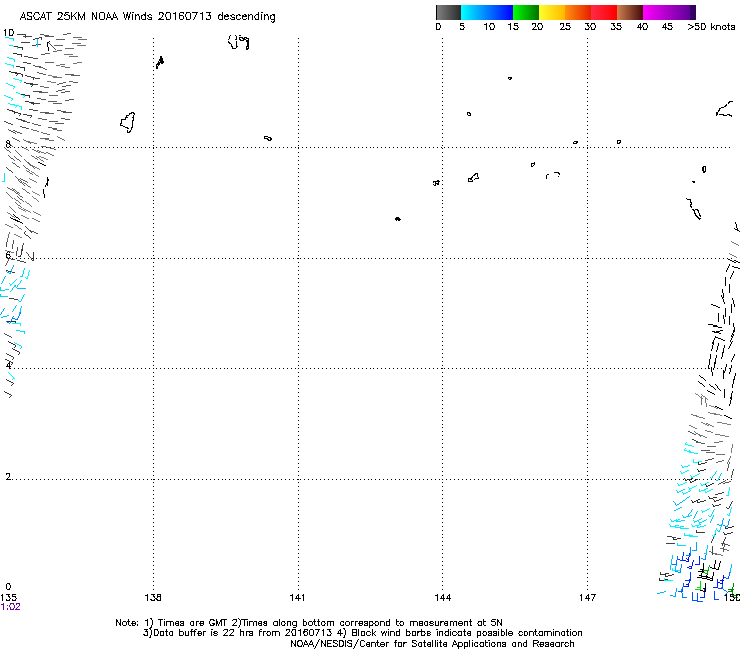740x650 pixels.
Task: Click the 'NOAA/NESDIS/Center for Satellite Applications' credit
Action: pos(432,644)
